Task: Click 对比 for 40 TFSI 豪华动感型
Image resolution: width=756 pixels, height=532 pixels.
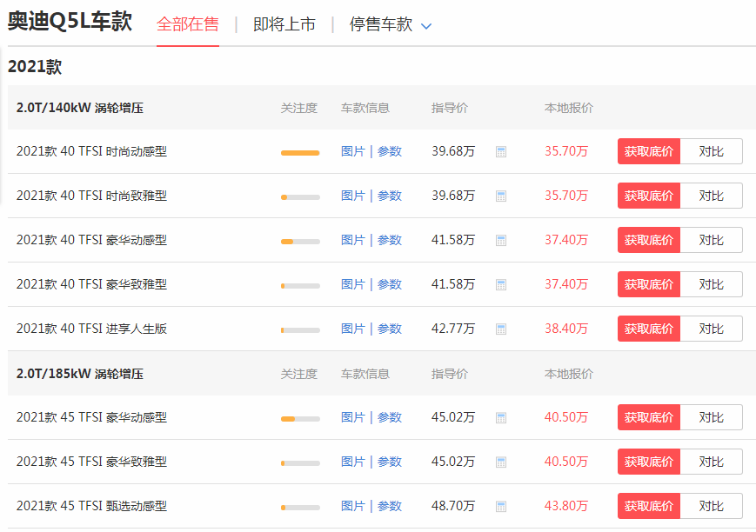Action: coord(712,239)
